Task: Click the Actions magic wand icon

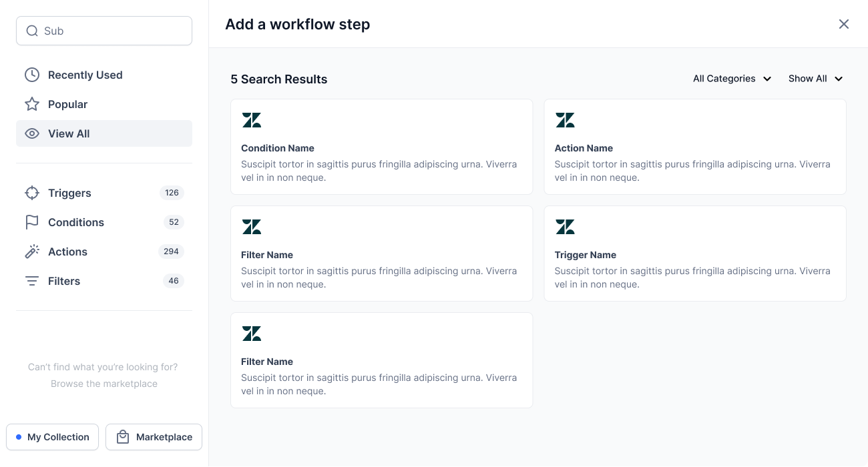Action: pyautogui.click(x=32, y=252)
